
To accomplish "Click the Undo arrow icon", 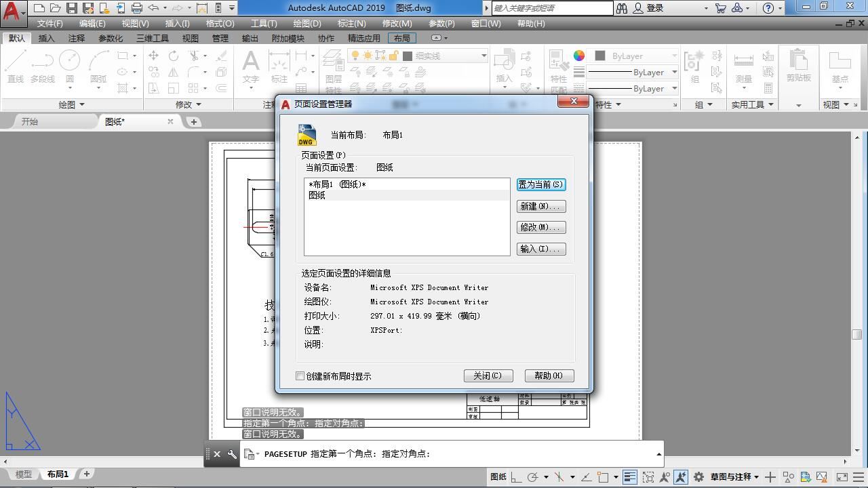I will pos(154,8).
